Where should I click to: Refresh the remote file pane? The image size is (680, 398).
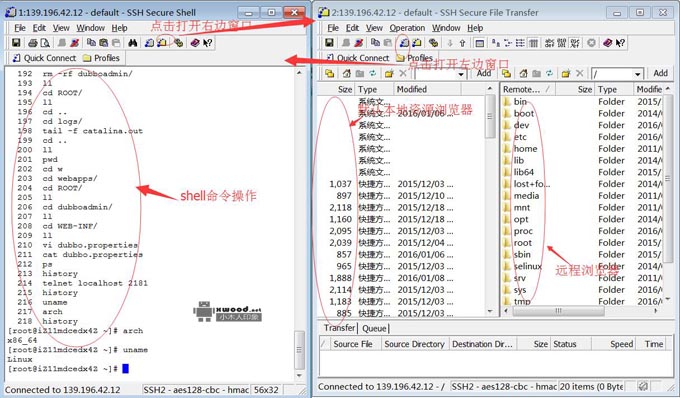click(549, 73)
